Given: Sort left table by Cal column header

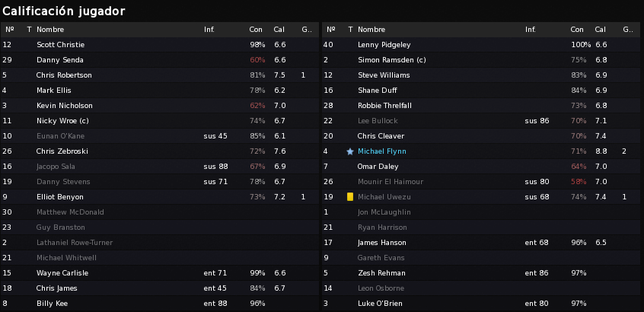Looking at the screenshot, I should [x=279, y=30].
